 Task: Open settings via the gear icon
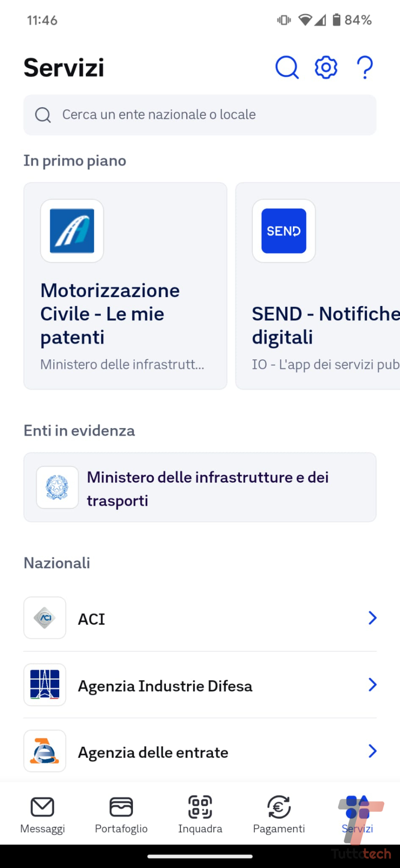click(326, 68)
